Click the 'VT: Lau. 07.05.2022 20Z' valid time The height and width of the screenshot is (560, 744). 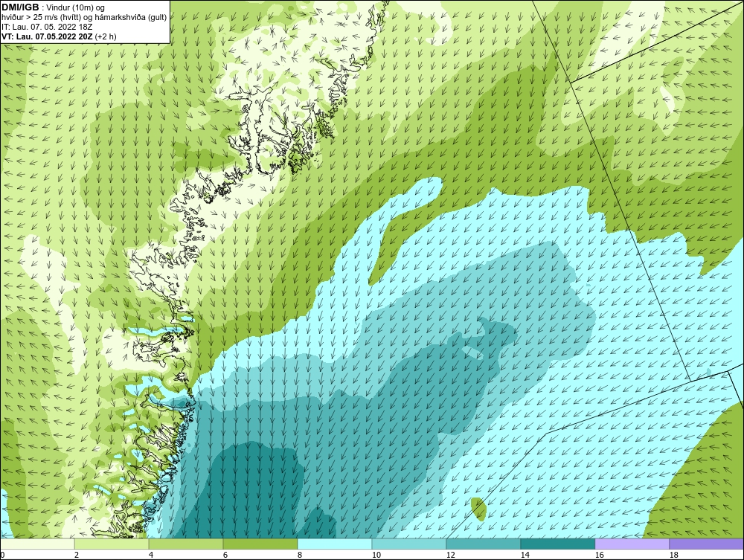tap(48, 36)
